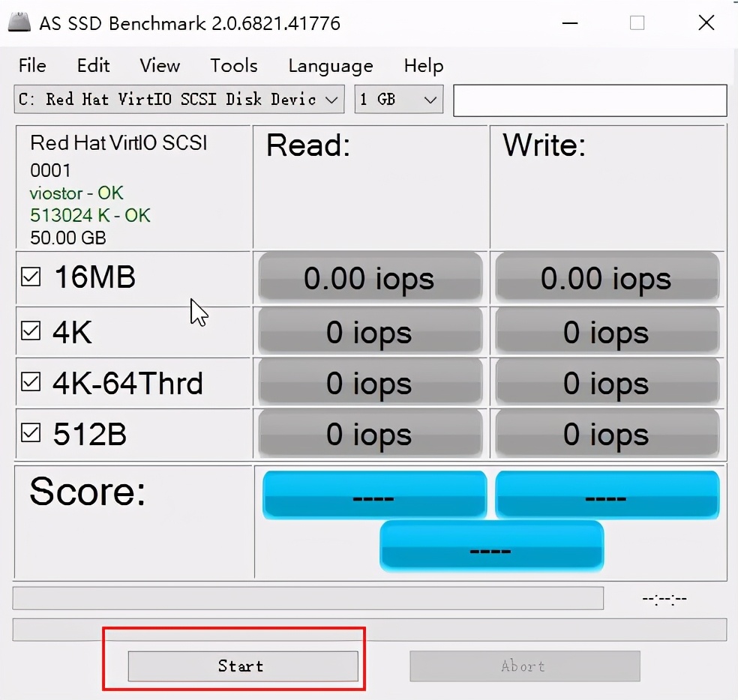Click the elapsed time --:--:-- label
Viewport: 738px width, 700px height.
coord(664,599)
